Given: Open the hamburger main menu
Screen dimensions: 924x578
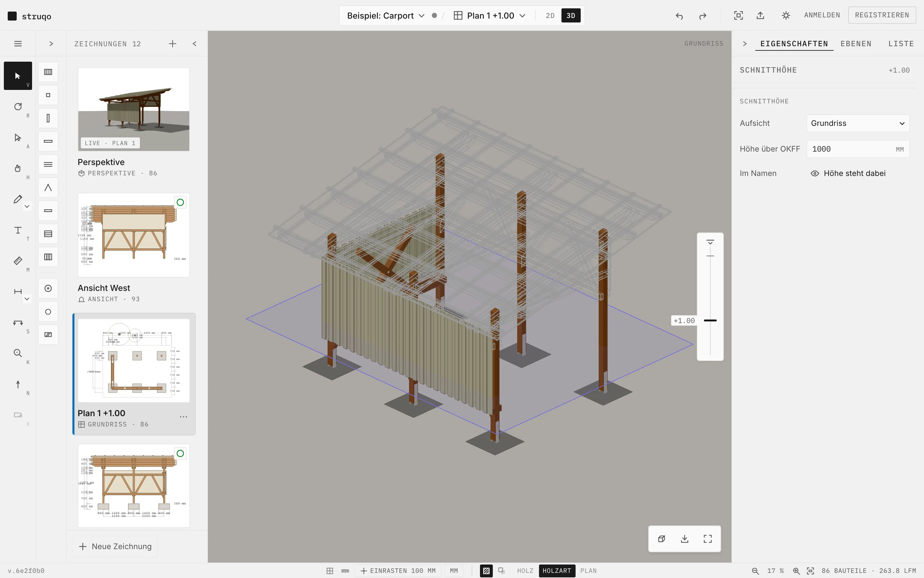Looking at the screenshot, I should (x=18, y=44).
